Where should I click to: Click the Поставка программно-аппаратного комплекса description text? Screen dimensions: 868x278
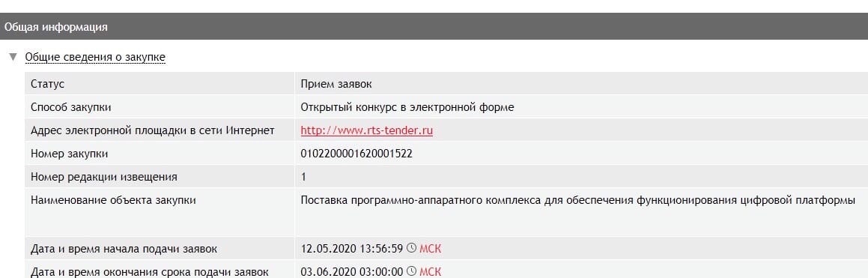[x=577, y=200]
